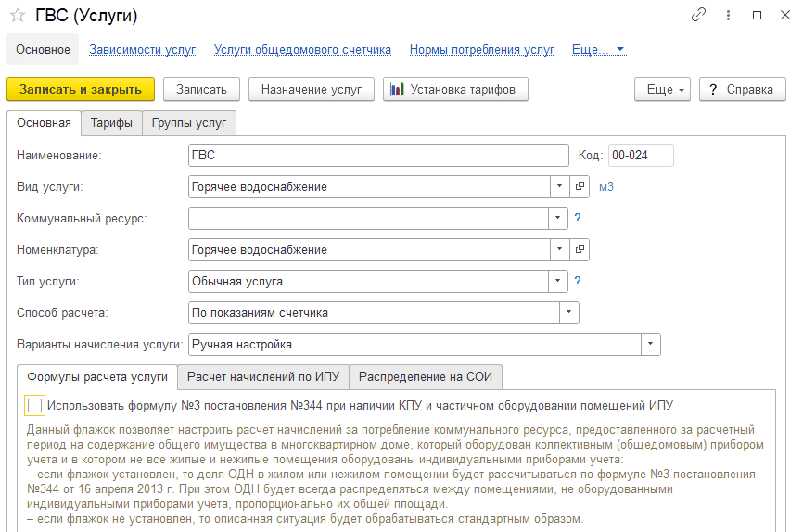This screenshot has width=790, height=532.
Task: Add ГВС form to favorites star
Action: 18,16
